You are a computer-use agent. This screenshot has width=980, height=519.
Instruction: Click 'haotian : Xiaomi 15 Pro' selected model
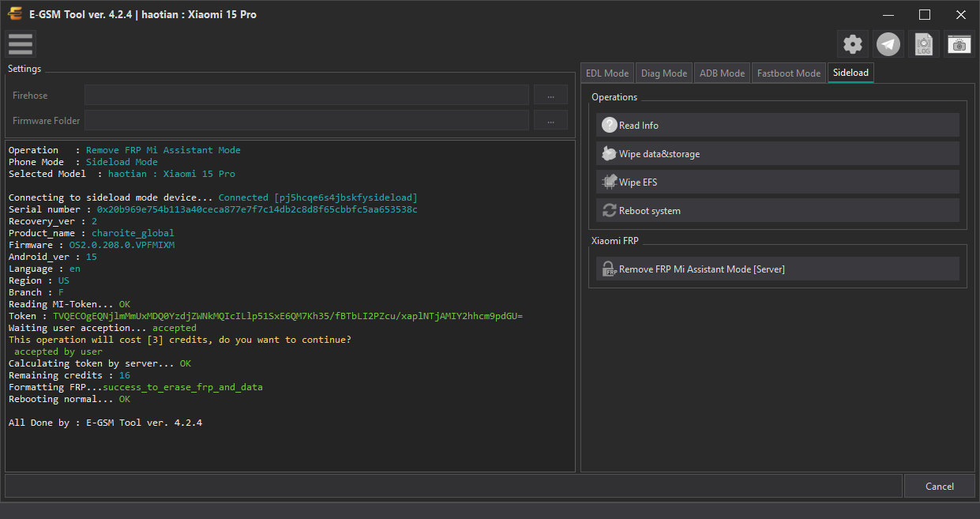[171, 174]
